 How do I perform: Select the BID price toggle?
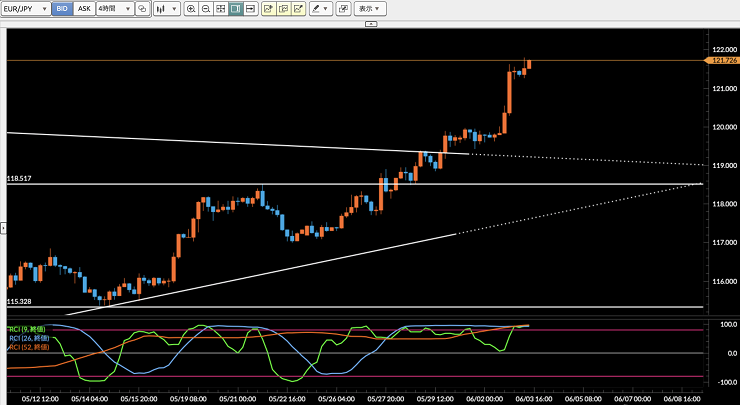[62, 8]
